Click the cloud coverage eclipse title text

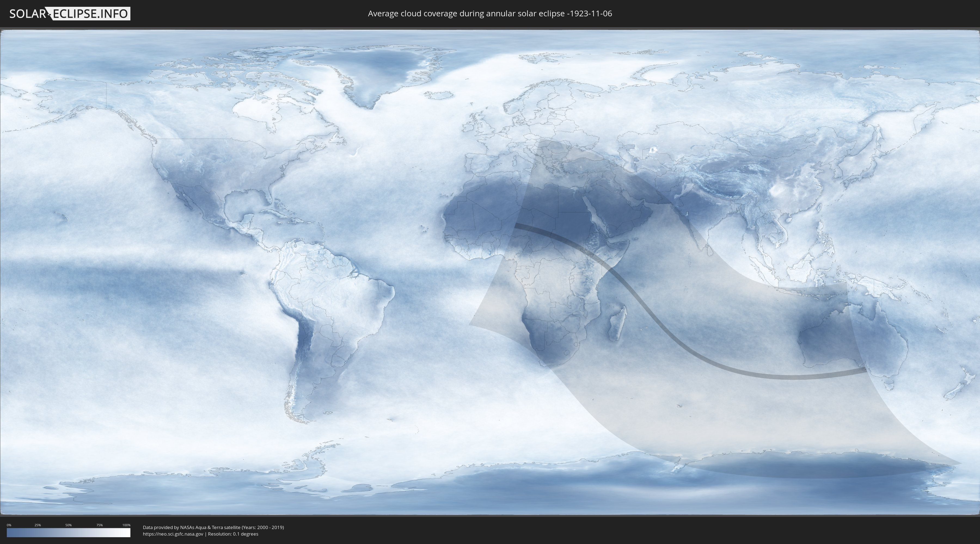pos(490,14)
